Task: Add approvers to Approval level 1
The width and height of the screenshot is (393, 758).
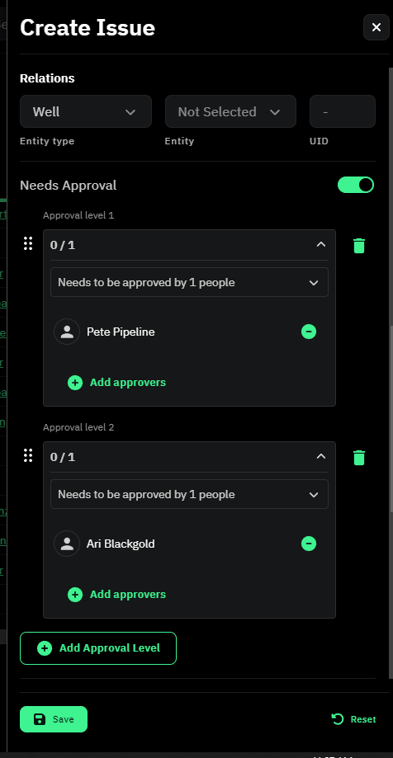Action: [116, 382]
